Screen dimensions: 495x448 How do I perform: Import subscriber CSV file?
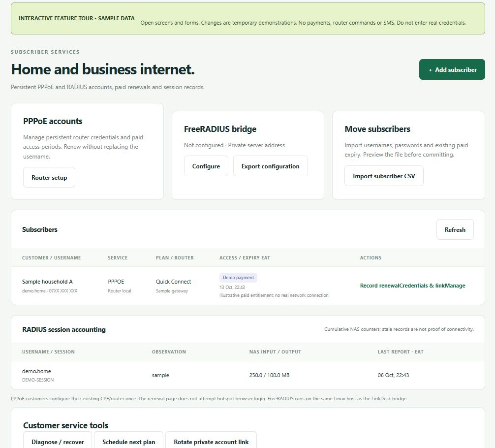coord(384,176)
